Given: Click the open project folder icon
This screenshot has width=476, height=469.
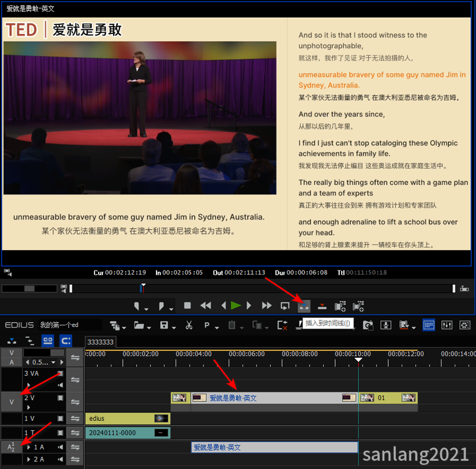Looking at the screenshot, I should [139, 325].
